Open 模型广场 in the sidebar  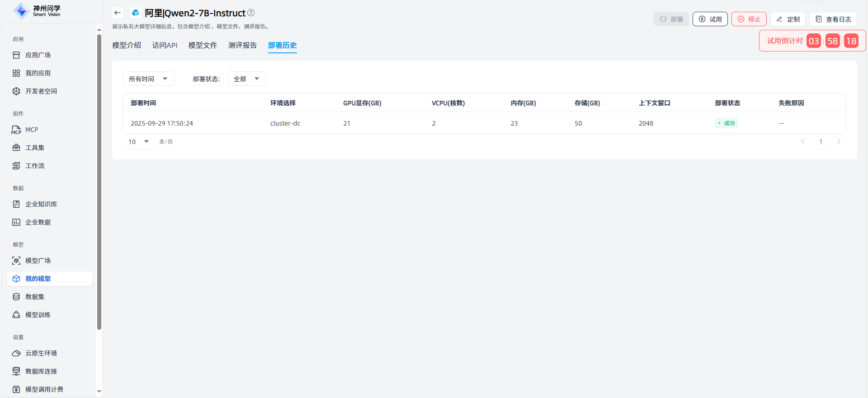click(x=38, y=261)
